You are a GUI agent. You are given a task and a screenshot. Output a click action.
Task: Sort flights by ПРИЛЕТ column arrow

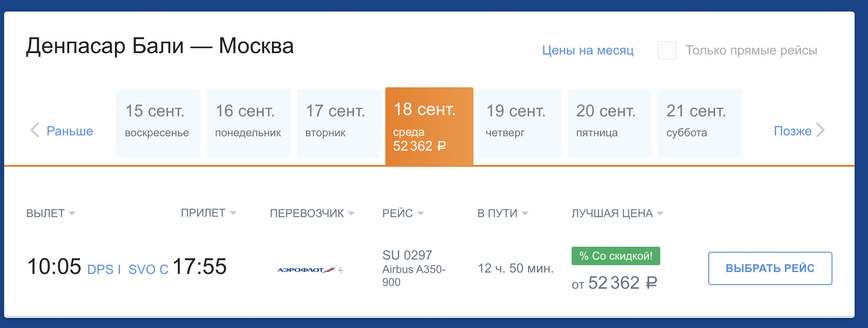coord(233,213)
